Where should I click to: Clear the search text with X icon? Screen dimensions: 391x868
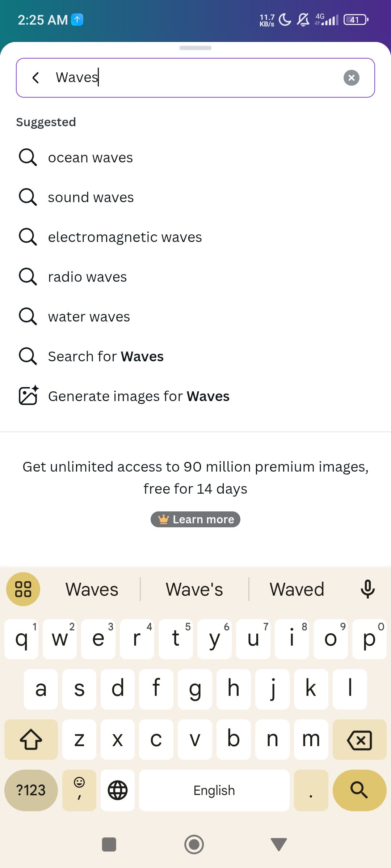[x=351, y=78]
